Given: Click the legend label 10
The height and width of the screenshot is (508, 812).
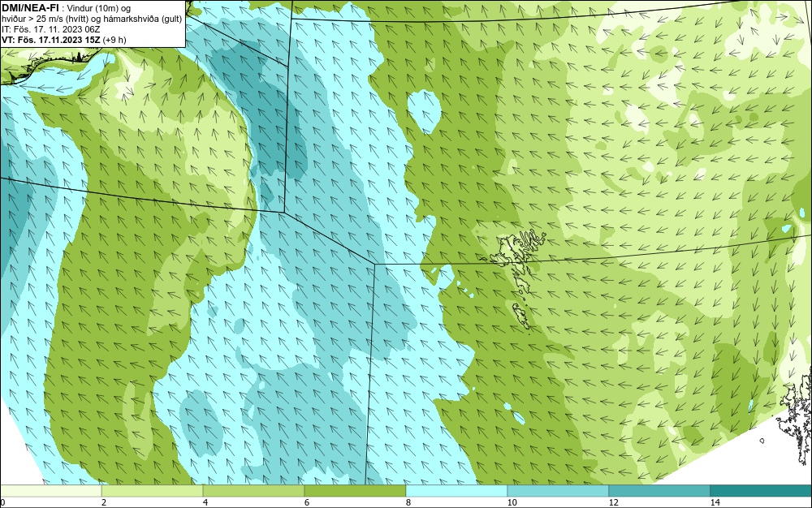Looking at the screenshot, I should coord(512,502).
